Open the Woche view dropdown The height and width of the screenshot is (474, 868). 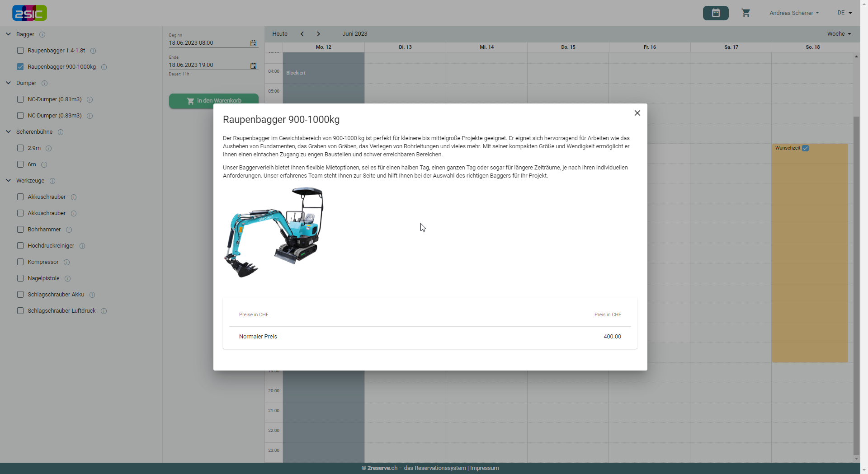[839, 34]
